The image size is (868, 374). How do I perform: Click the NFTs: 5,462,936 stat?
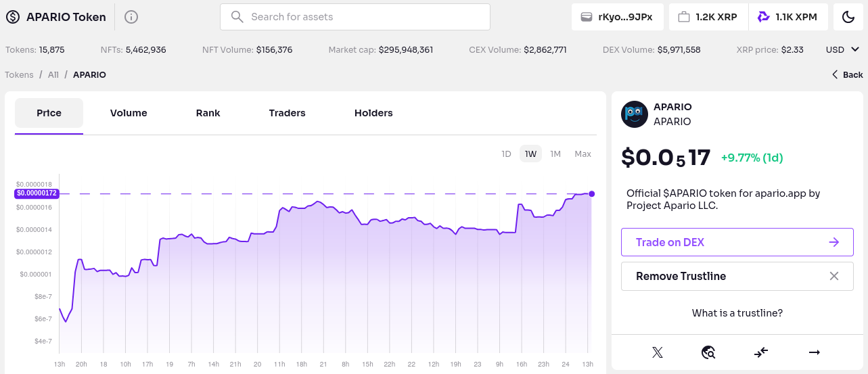click(x=133, y=49)
